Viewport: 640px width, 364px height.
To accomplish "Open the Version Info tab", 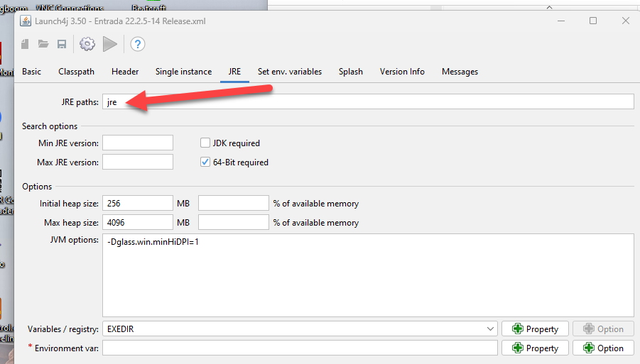I will point(402,72).
